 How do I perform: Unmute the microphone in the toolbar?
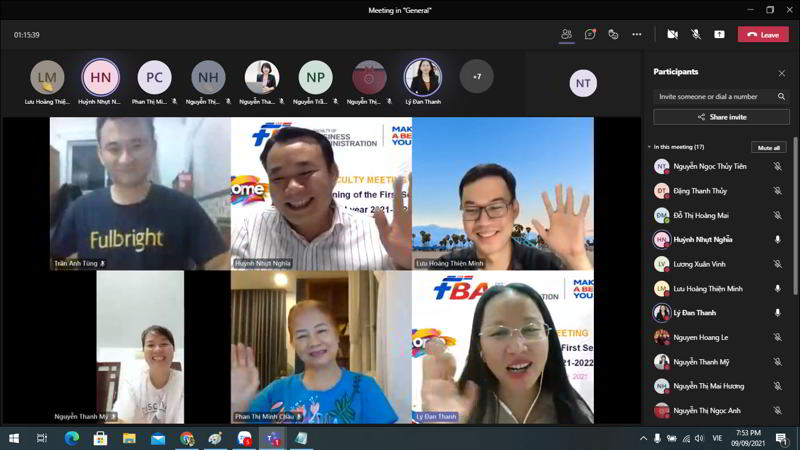pyautogui.click(x=696, y=34)
